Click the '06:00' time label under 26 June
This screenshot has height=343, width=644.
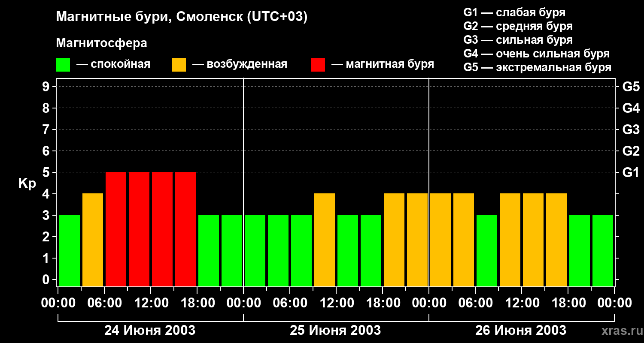[x=475, y=303]
